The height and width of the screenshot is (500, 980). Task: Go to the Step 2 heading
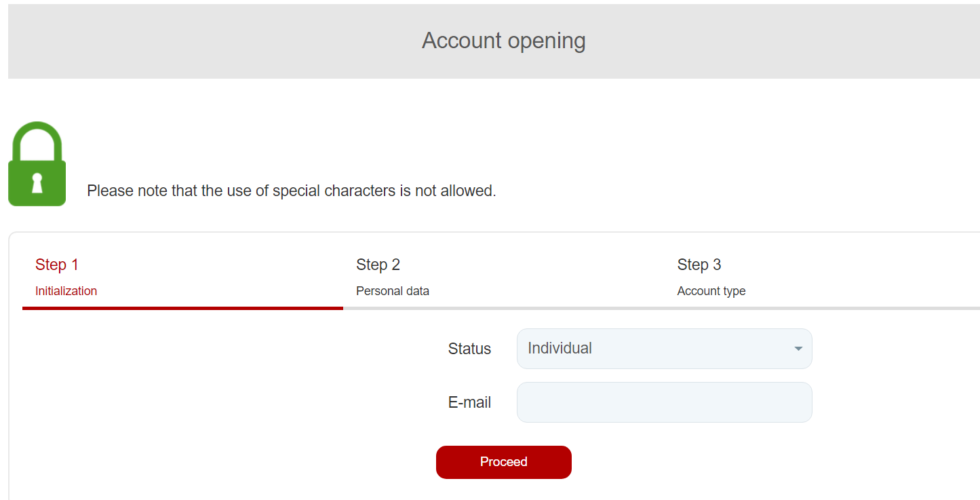tap(378, 265)
